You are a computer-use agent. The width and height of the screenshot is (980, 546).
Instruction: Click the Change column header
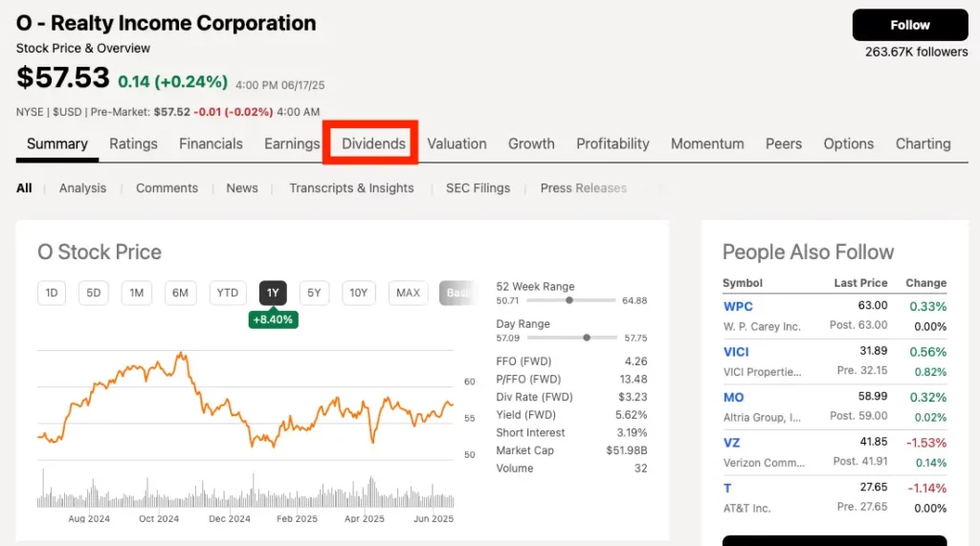(x=926, y=283)
